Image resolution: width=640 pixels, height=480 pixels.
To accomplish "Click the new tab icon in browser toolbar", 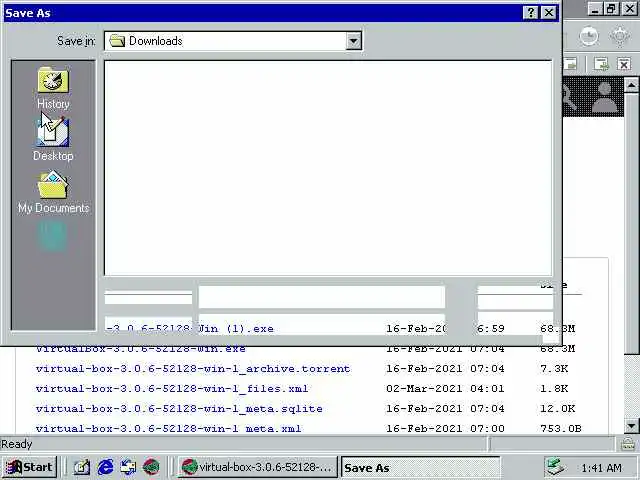I will (x=601, y=64).
